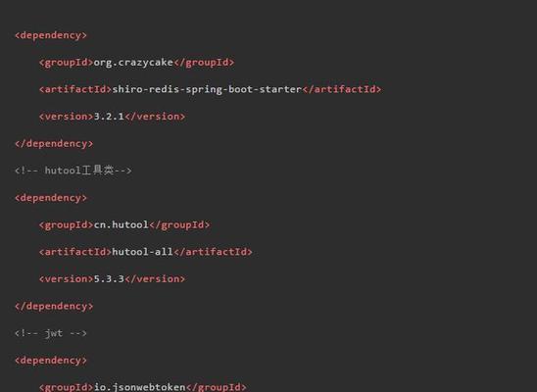Click the second opening dependency tag
537x392 pixels.
(x=51, y=198)
